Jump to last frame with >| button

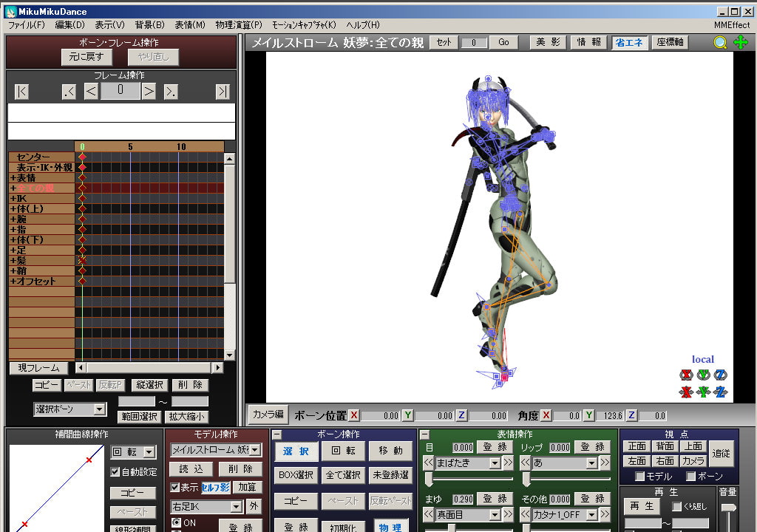tap(222, 92)
